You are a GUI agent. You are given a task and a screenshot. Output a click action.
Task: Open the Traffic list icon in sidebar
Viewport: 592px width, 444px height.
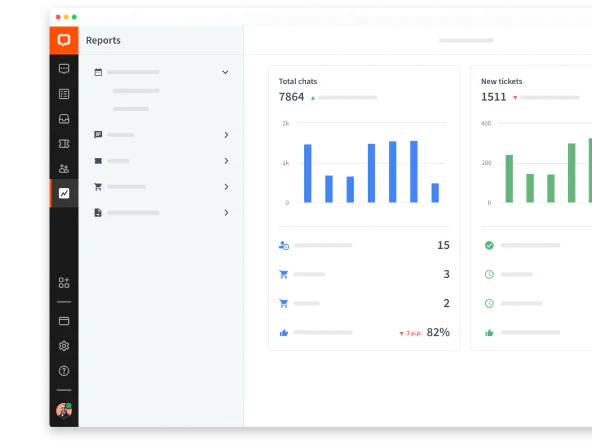tap(64, 94)
